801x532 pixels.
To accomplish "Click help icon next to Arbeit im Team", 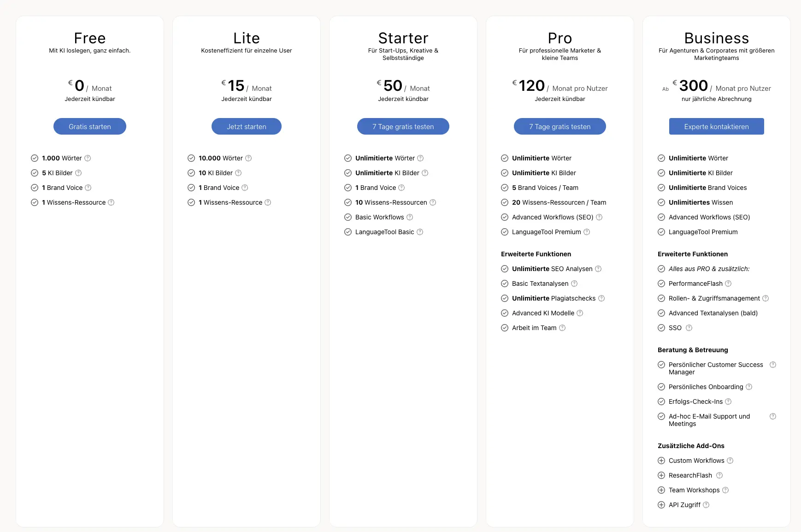I will [562, 328].
